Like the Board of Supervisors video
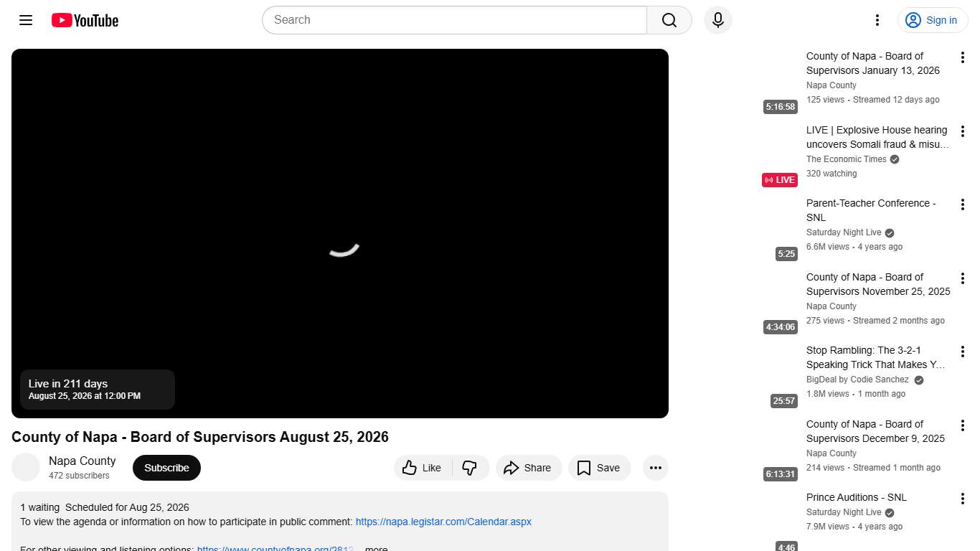Screen dimensions: 980x551 423,468
